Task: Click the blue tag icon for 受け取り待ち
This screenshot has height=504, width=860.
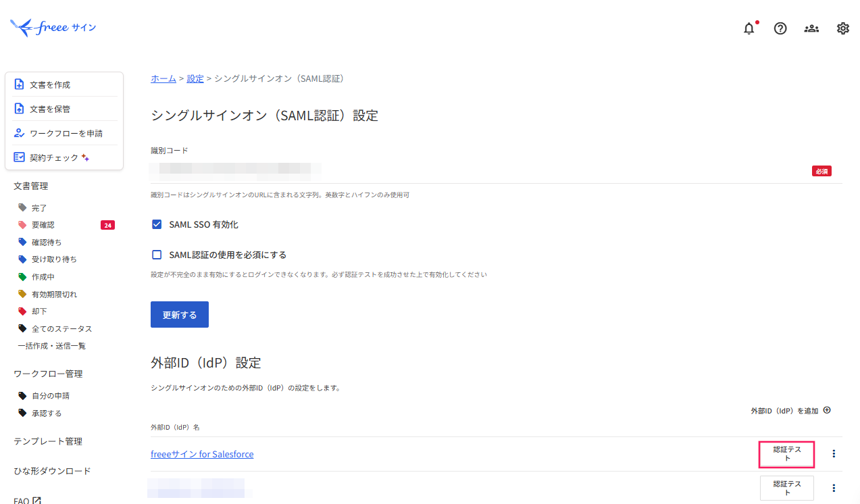Action: tap(23, 259)
